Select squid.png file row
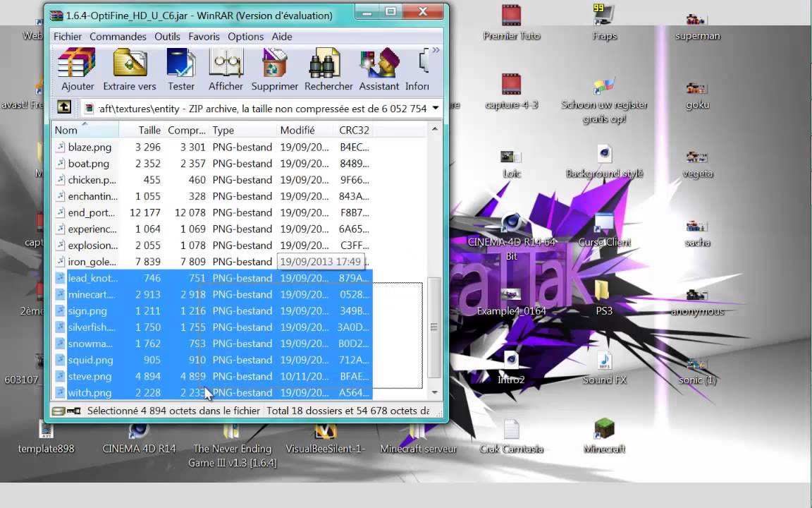This screenshot has height=508, width=812. click(x=212, y=360)
